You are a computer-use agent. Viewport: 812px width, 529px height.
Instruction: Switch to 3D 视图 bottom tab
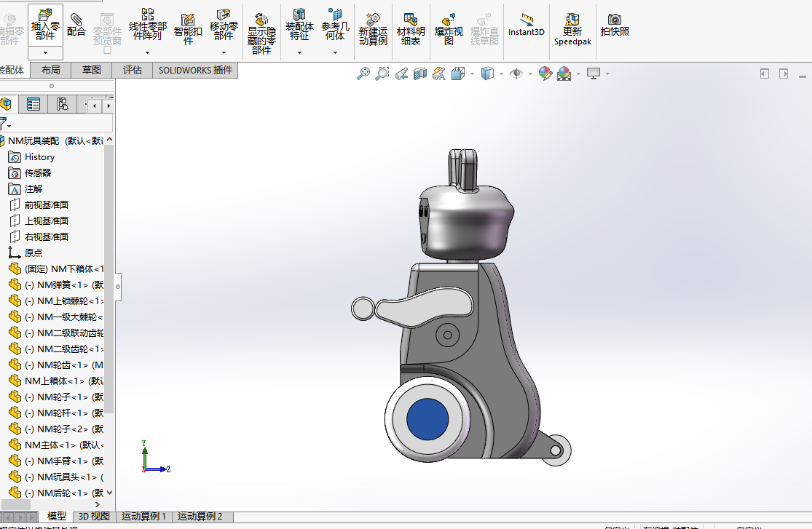pos(94,516)
